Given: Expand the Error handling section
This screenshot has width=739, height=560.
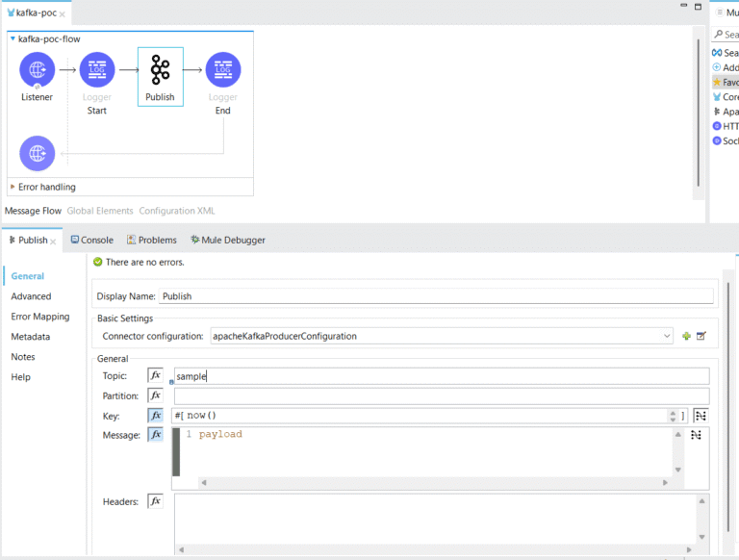Looking at the screenshot, I should tap(13, 187).
